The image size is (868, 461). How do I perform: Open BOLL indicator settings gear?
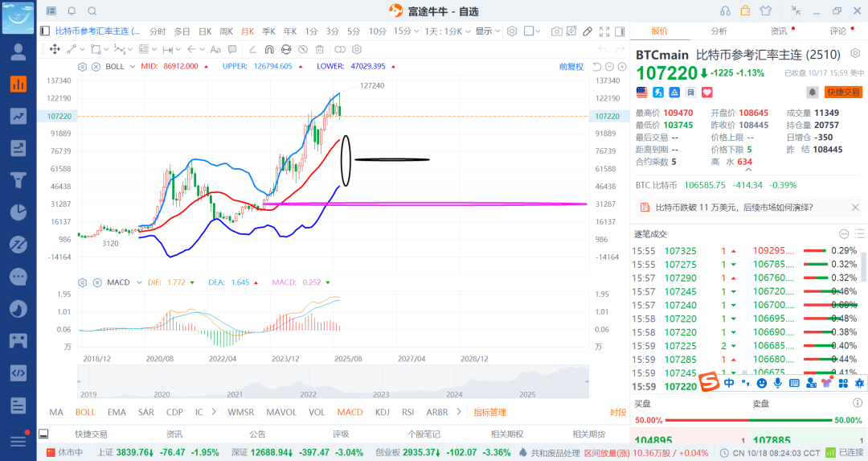83,67
